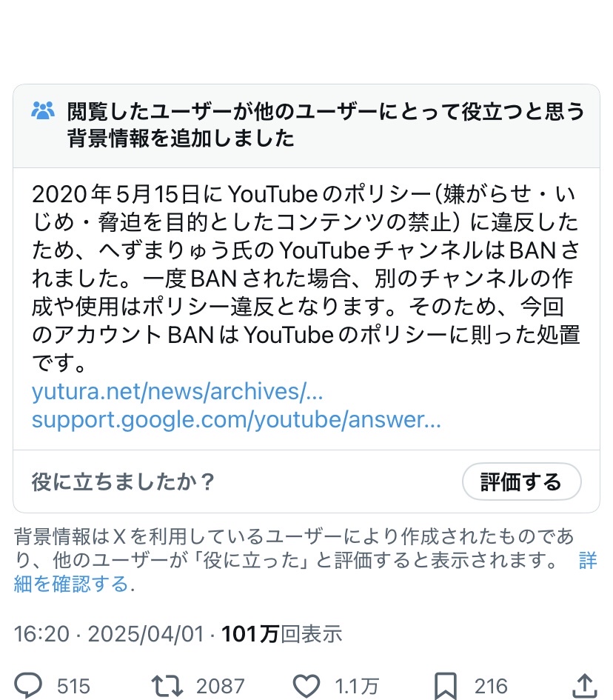Click the 1.1万 like count
This screenshot has height=700, width=613.
357,686
